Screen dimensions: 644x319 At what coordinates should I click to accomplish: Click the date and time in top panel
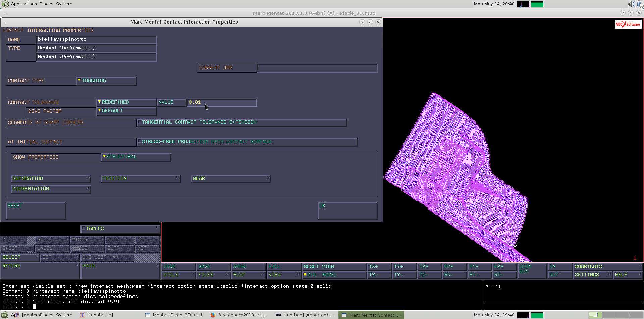pyautogui.click(x=494, y=4)
